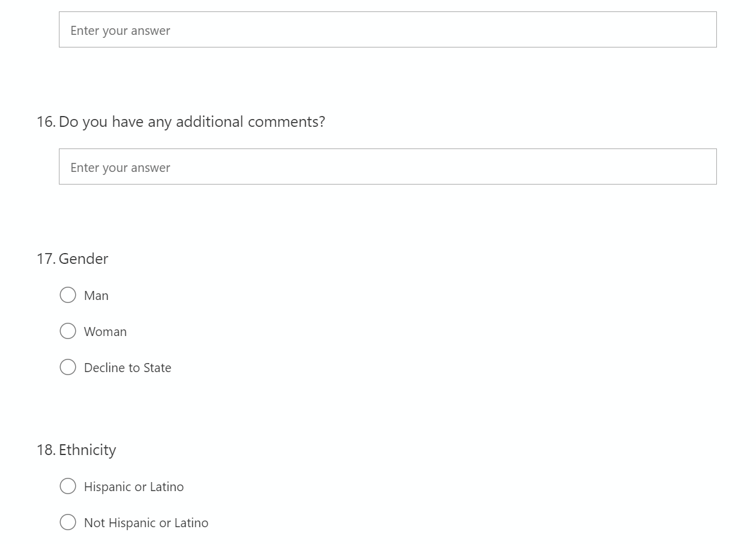This screenshot has width=756, height=544.
Task: Select the Hispanic or Latino radio circle
Action: click(x=68, y=486)
